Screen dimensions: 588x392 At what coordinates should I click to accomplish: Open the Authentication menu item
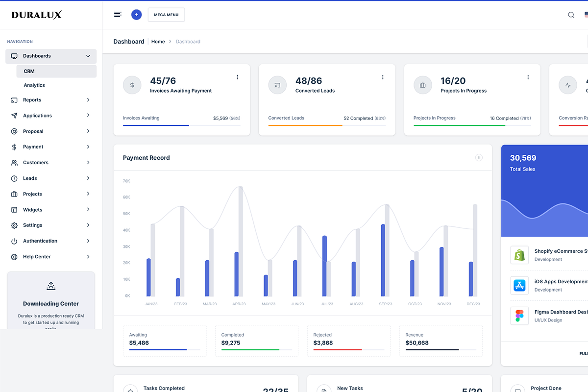click(x=51, y=241)
